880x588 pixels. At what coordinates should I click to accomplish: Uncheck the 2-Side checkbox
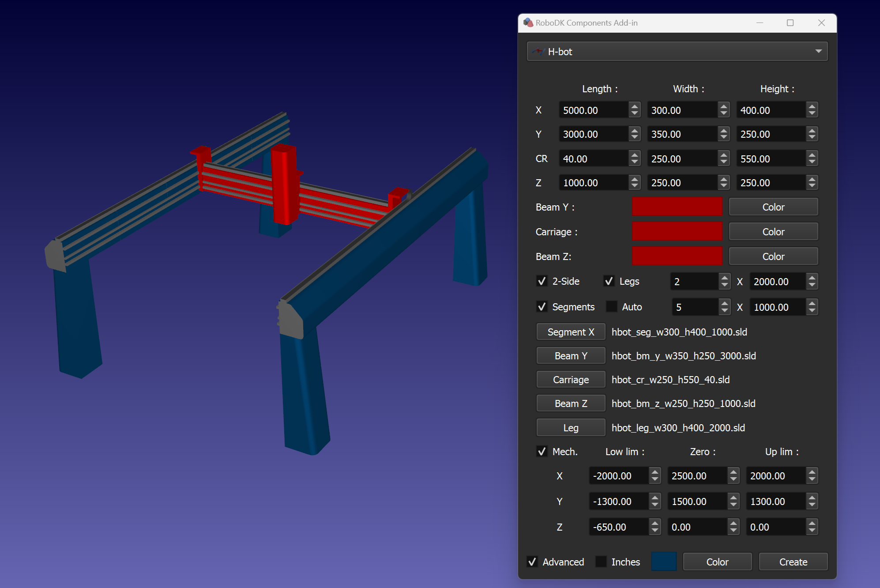coord(542,281)
